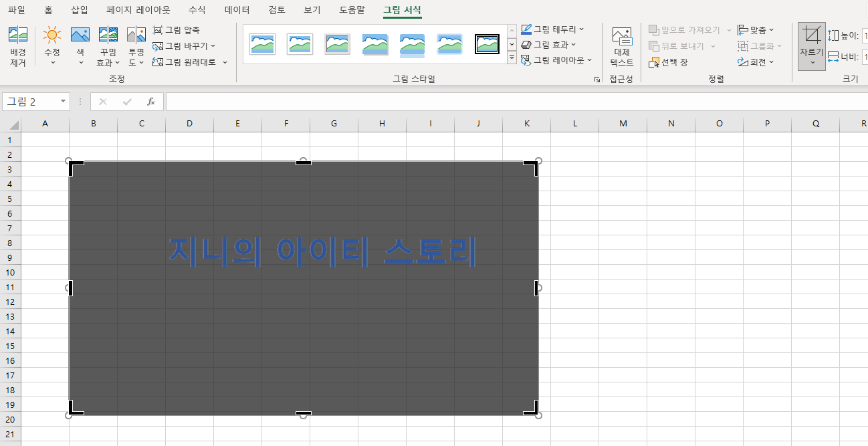Screen dimensions: 868x446
Task: Select the black double-frame picture style
Action: [487, 44]
